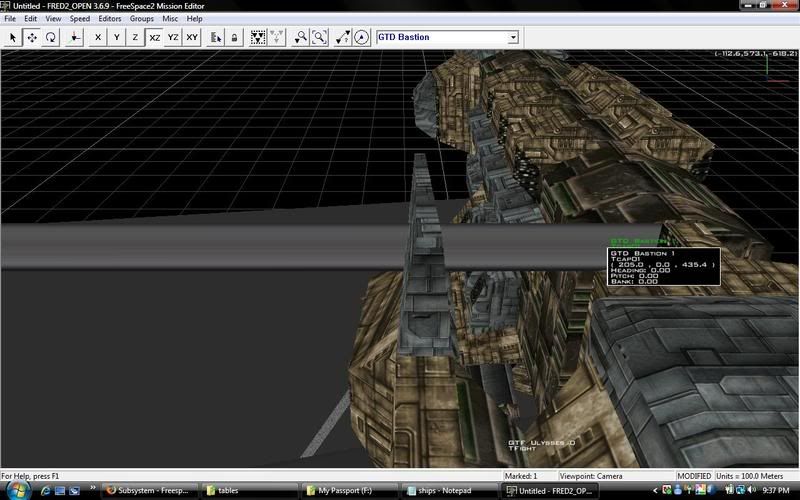The width and height of the screenshot is (800, 500).
Task: Click the switch between windows icon
Action: tap(74, 491)
